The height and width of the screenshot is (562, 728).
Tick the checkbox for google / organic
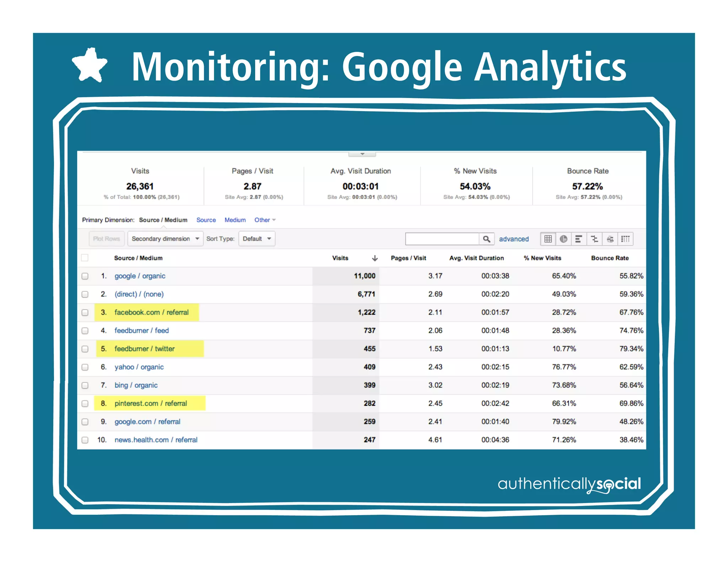click(x=85, y=276)
